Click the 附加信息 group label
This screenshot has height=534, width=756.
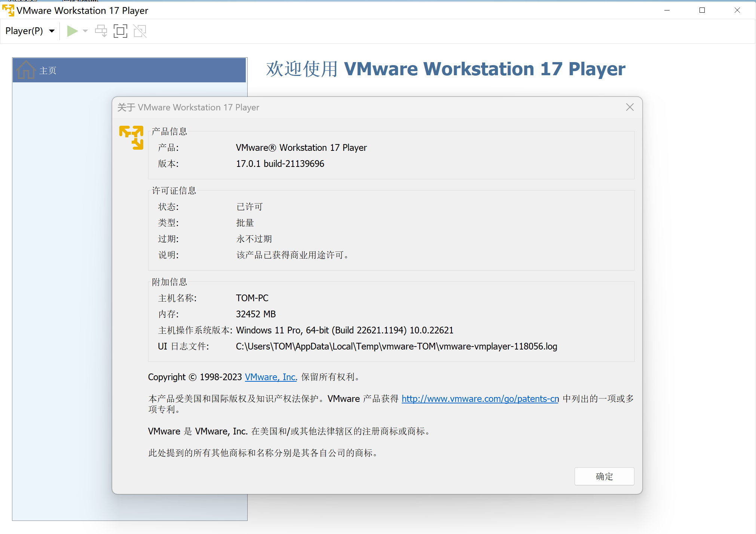[x=169, y=282]
